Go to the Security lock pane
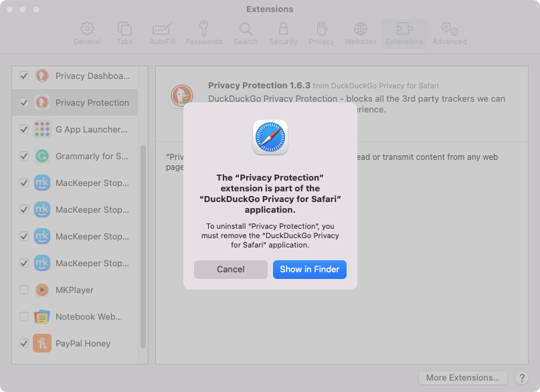 pos(284,33)
